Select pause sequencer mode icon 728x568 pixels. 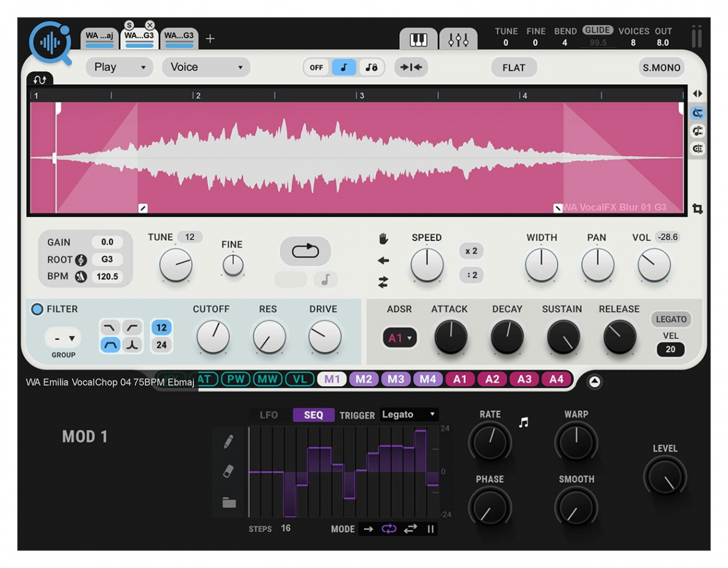431,529
